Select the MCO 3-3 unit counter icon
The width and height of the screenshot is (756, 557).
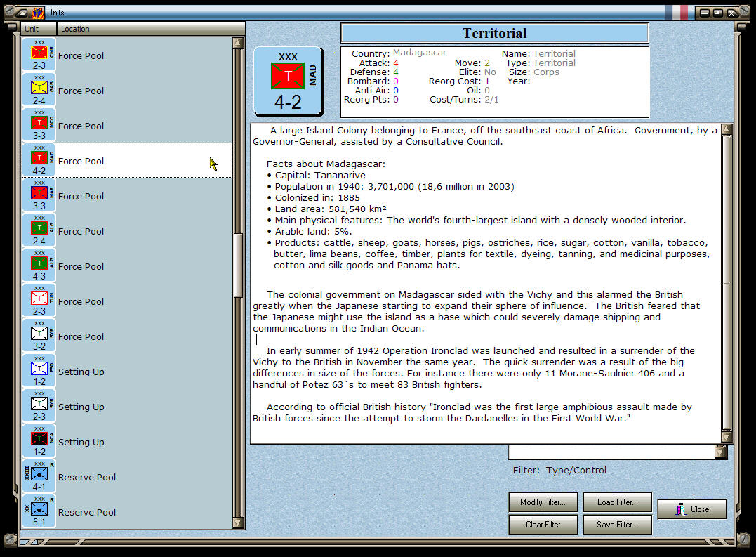point(39,126)
